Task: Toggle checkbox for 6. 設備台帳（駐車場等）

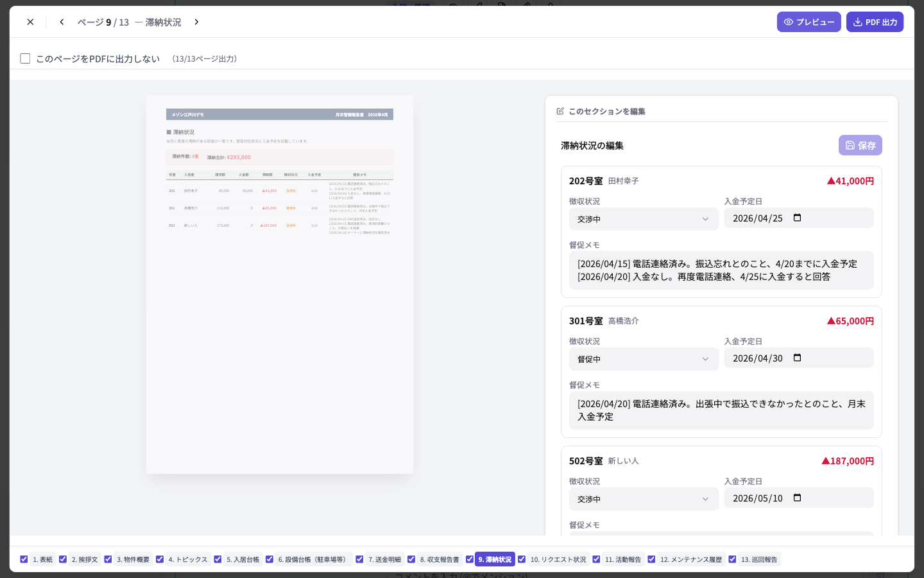Action: (269, 559)
